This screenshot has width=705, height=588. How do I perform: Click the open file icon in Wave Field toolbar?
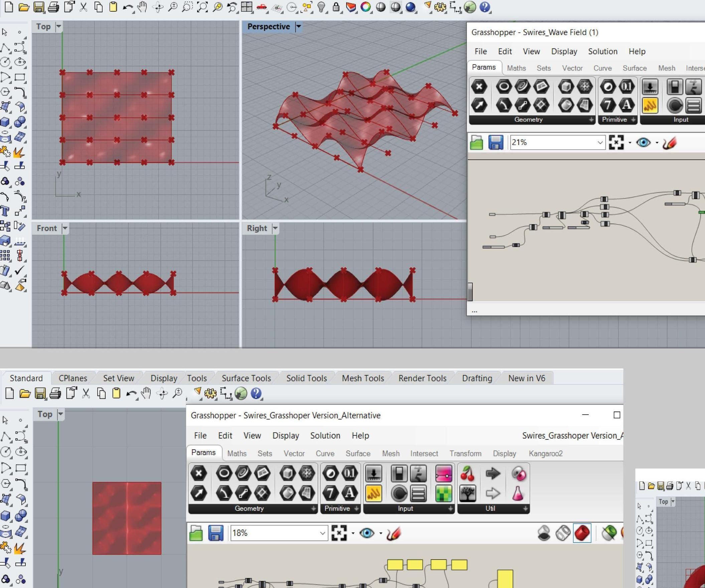[x=476, y=142]
